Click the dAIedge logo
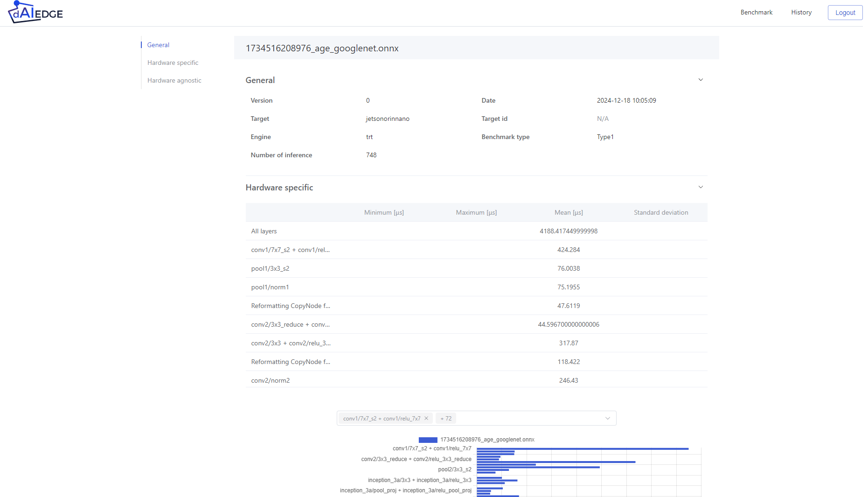The height and width of the screenshot is (497, 868). pyautogui.click(x=35, y=12)
